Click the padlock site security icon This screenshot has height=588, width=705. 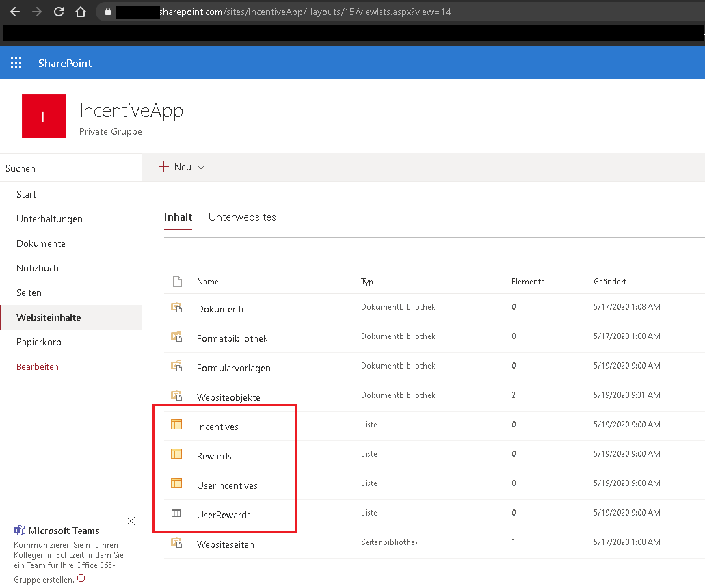108,12
